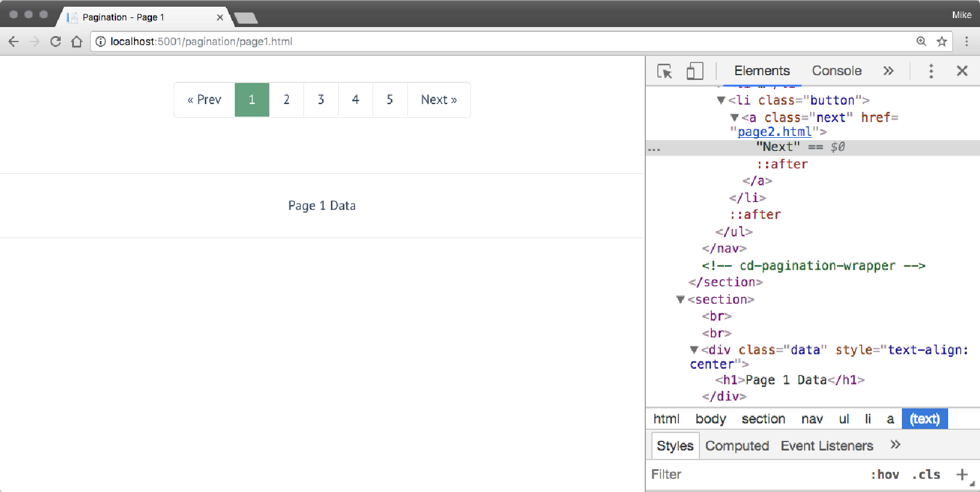This screenshot has width=980, height=492.
Task: Go to page 5 in the pagination
Action: coord(390,100)
